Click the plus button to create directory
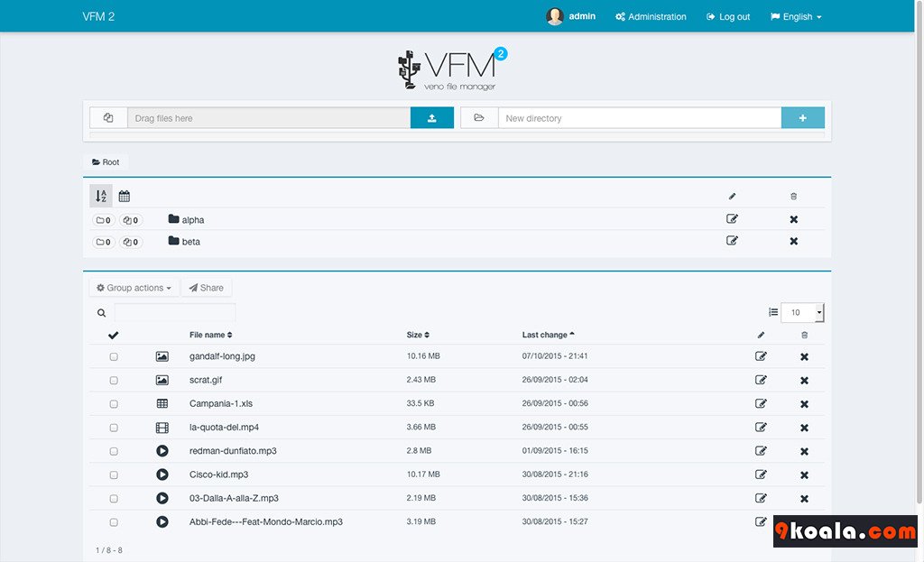The image size is (924, 562). [802, 118]
